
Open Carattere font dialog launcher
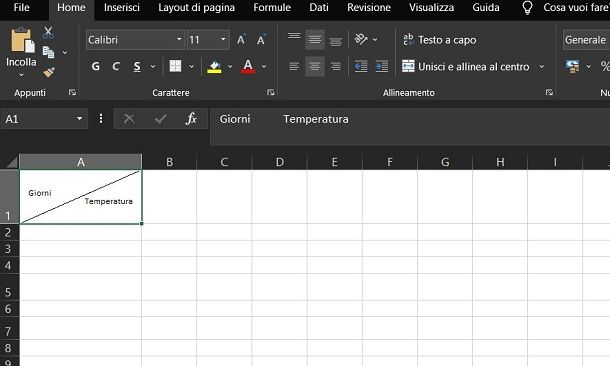pos(271,92)
